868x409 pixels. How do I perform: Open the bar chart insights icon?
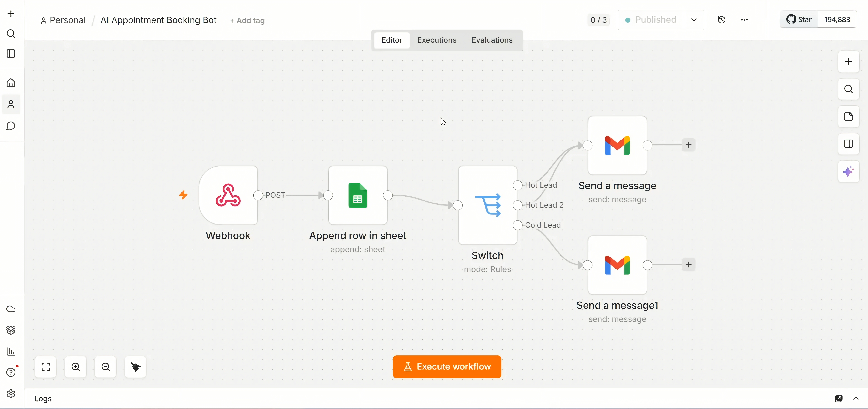(11, 351)
